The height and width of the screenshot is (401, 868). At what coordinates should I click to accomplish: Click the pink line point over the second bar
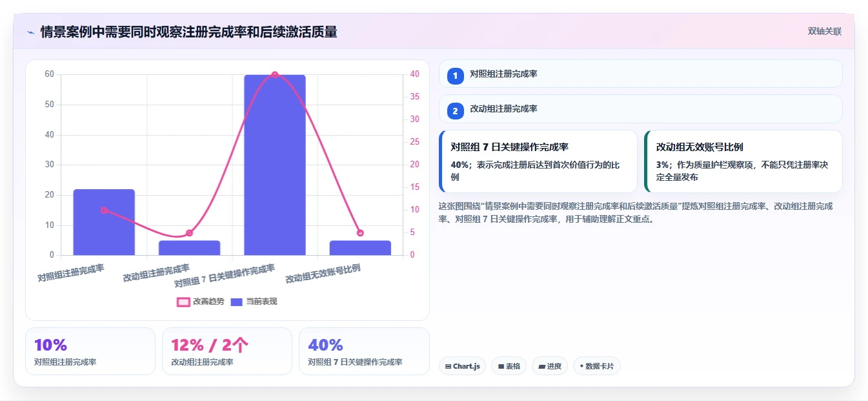point(189,233)
